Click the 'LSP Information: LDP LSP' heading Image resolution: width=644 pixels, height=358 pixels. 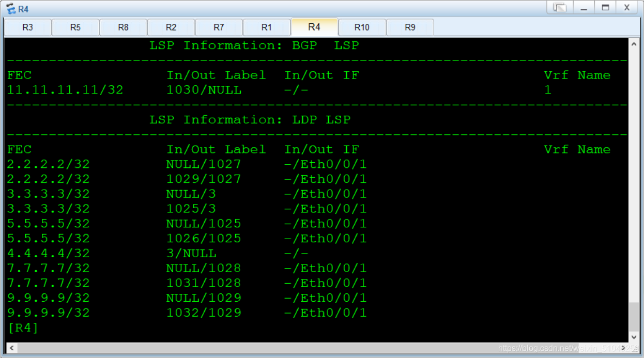coord(250,120)
